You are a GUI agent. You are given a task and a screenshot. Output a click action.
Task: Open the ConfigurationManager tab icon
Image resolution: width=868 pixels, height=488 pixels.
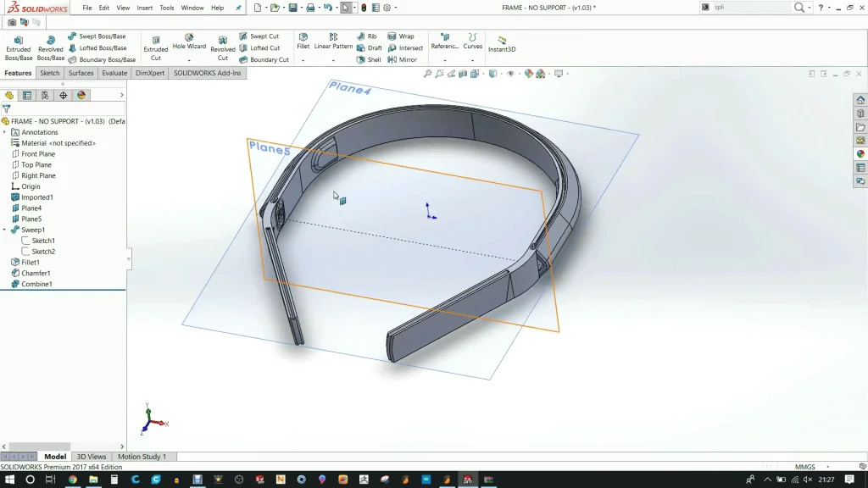click(x=45, y=96)
